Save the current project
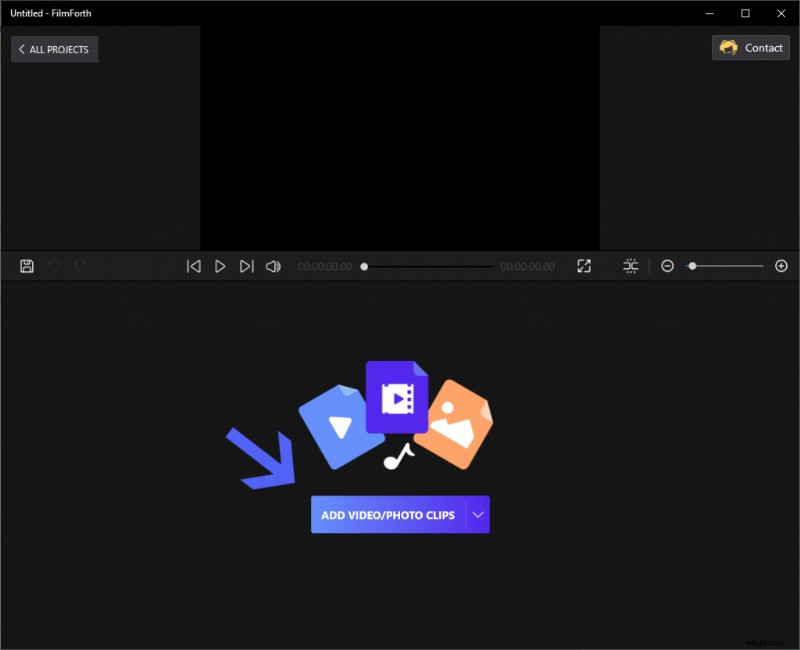The height and width of the screenshot is (650, 800). [26, 265]
